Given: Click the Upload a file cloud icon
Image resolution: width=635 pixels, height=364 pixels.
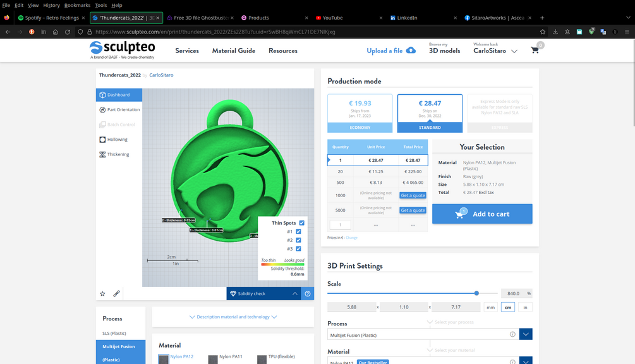Looking at the screenshot, I should pos(411,50).
